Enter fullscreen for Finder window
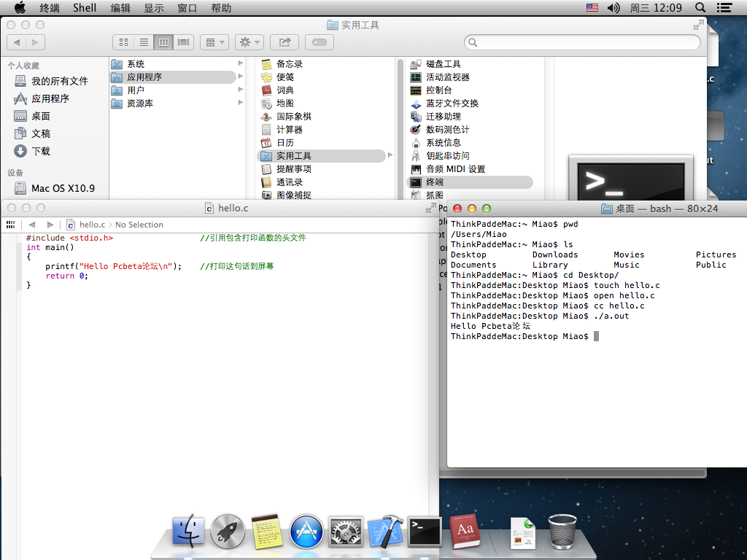The image size is (747, 560). click(698, 25)
